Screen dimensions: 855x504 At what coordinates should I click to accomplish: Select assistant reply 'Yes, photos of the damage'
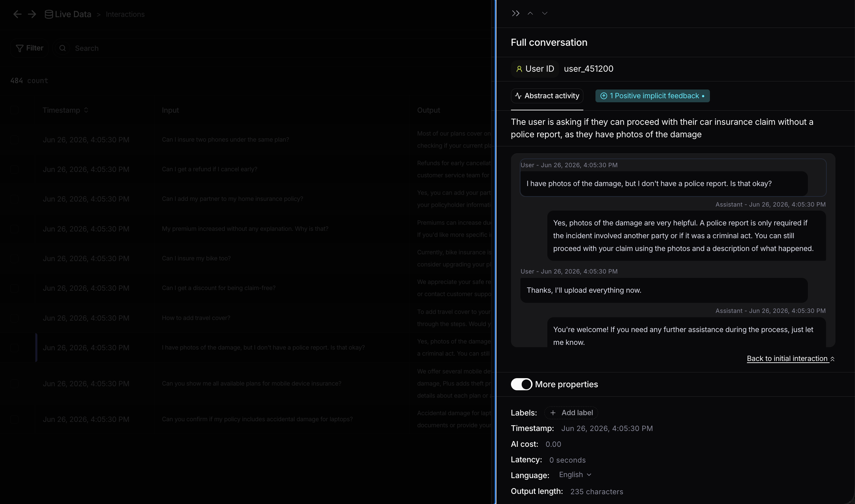(x=686, y=236)
